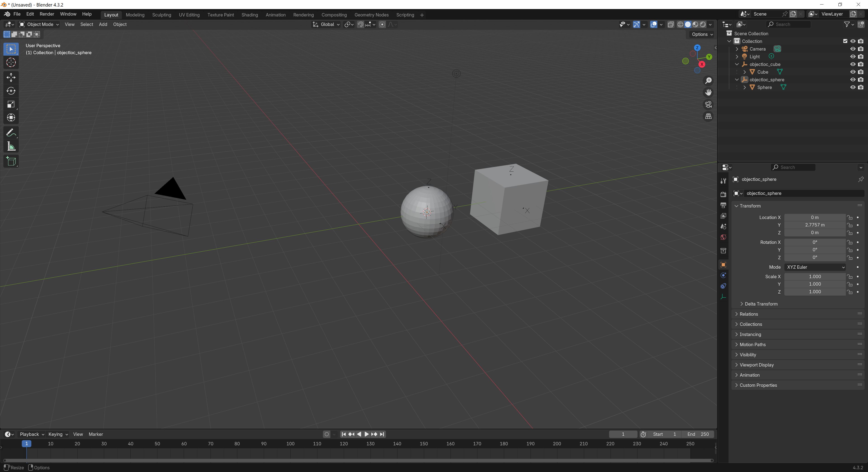Viewport: 868px width, 472px height.
Task: Play the animation forward
Action: 367,434
